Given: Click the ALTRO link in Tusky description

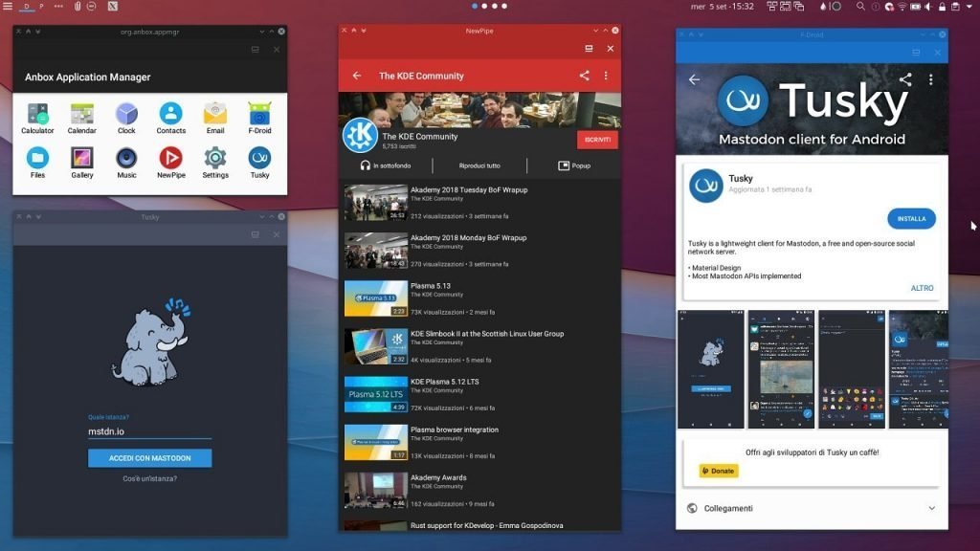Looking at the screenshot, I should point(922,288).
